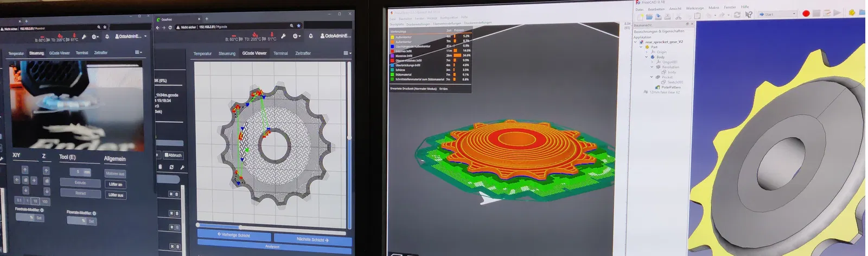This screenshot has height=256, width=868.
Task: Click the Z axis up arrow in OctoPrint control
Action: pyautogui.click(x=46, y=171)
